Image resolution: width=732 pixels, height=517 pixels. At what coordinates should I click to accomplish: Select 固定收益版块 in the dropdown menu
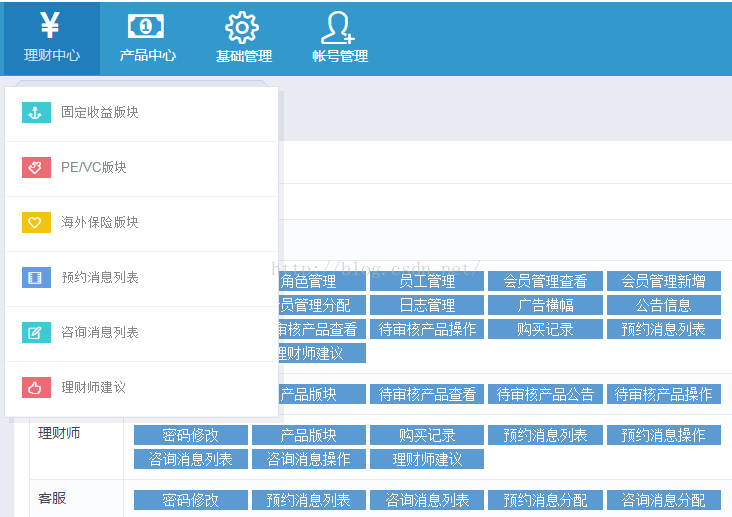141,113
